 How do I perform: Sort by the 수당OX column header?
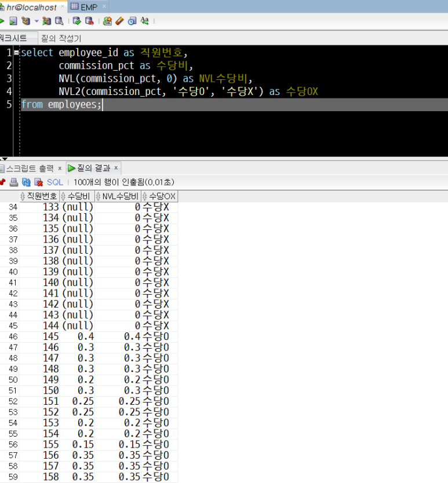point(160,196)
